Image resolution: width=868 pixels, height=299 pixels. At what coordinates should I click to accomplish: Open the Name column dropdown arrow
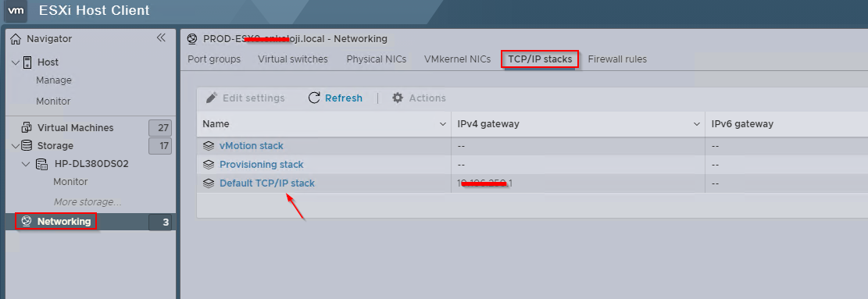tap(442, 124)
